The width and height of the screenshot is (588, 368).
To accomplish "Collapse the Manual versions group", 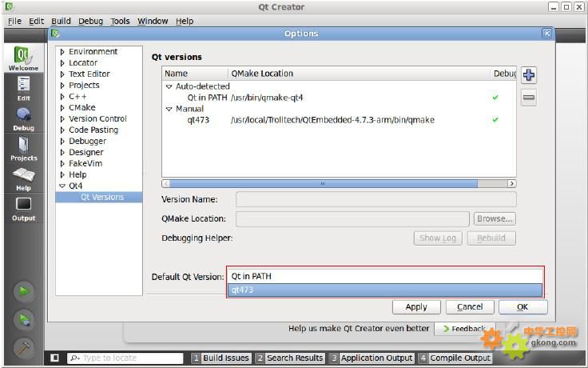I will 169,109.
